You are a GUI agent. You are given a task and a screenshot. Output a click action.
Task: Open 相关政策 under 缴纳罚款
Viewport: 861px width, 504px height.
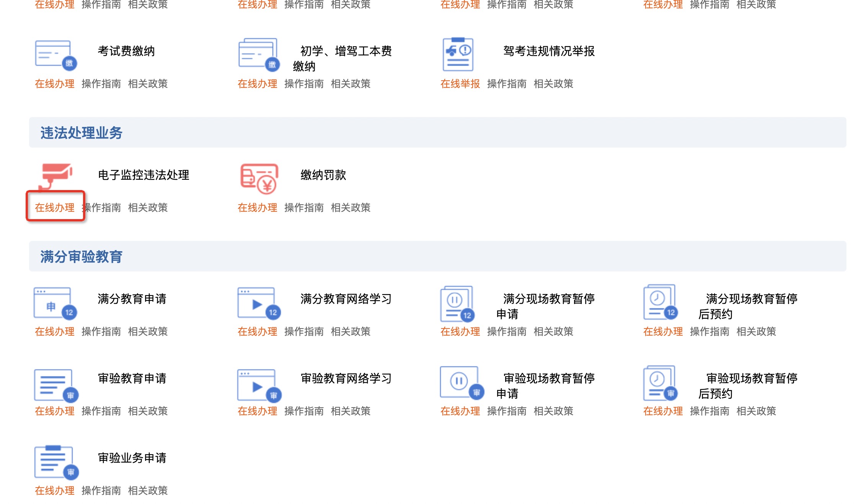pyautogui.click(x=351, y=208)
